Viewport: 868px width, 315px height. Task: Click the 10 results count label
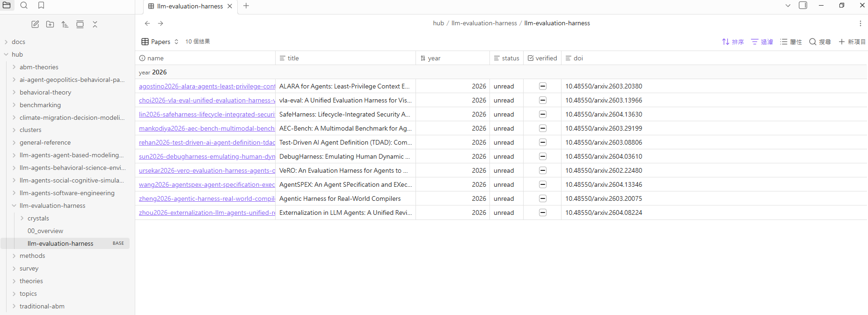click(197, 42)
